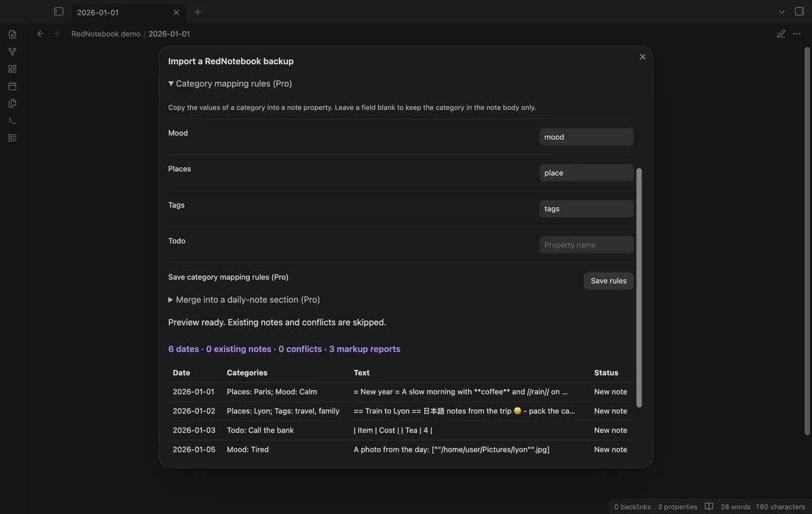Close the 2026-01-01 tab

tap(177, 12)
